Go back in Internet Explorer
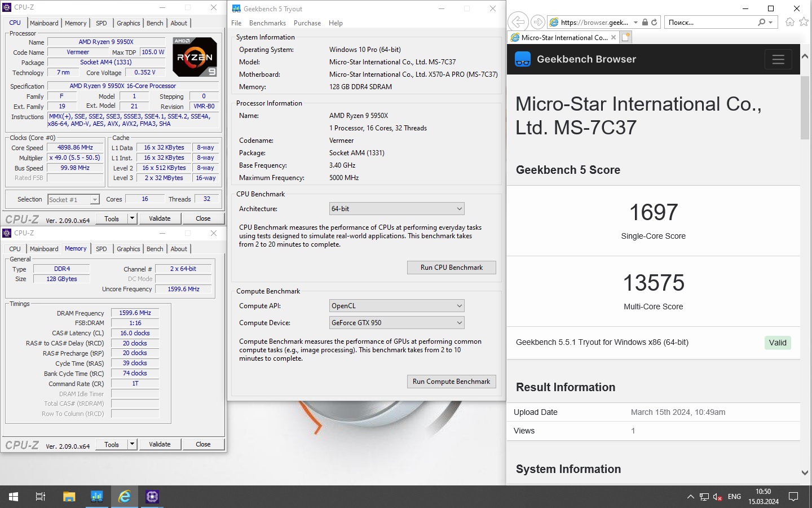This screenshot has width=812, height=508. [x=518, y=22]
